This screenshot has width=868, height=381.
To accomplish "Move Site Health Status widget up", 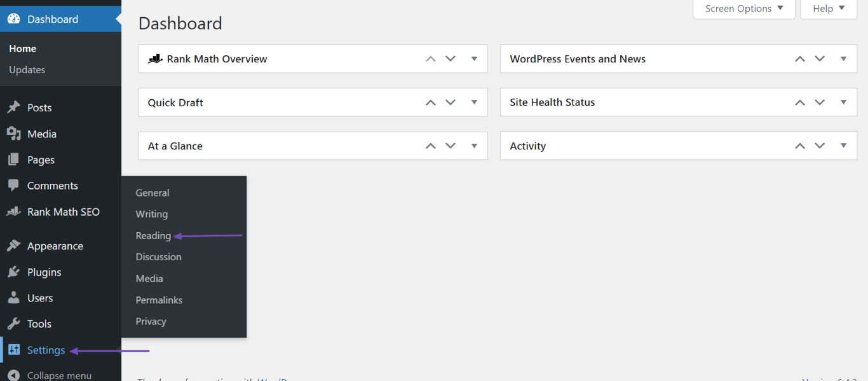I will coord(800,102).
